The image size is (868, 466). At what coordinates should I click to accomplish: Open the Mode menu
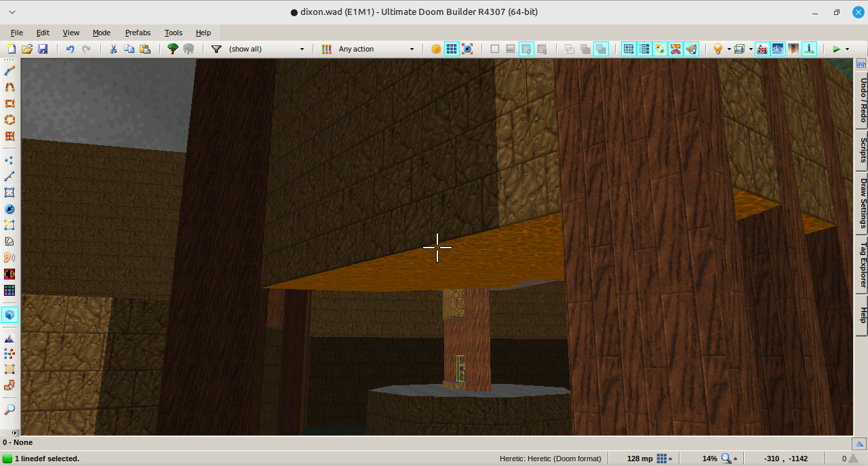(x=102, y=33)
